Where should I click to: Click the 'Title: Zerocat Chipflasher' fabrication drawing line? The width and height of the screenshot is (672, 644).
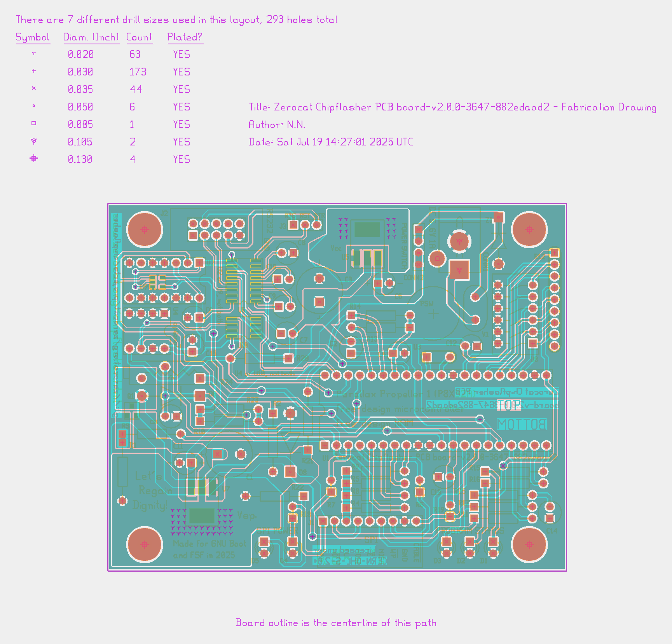coord(453,107)
